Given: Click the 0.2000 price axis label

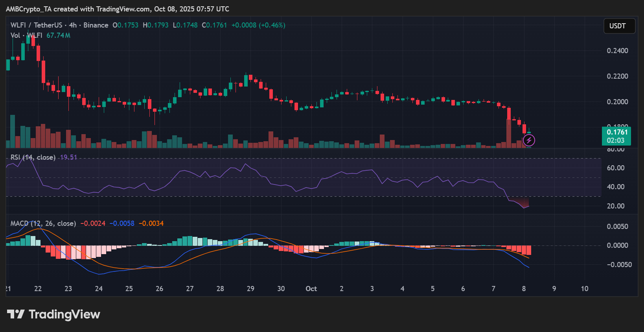Looking at the screenshot, I should click(618, 102).
